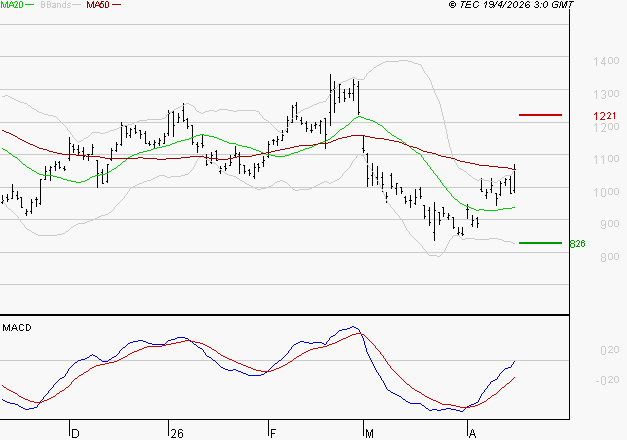Click the MA50 legend label
The height and width of the screenshot is (440, 627).
98,6
